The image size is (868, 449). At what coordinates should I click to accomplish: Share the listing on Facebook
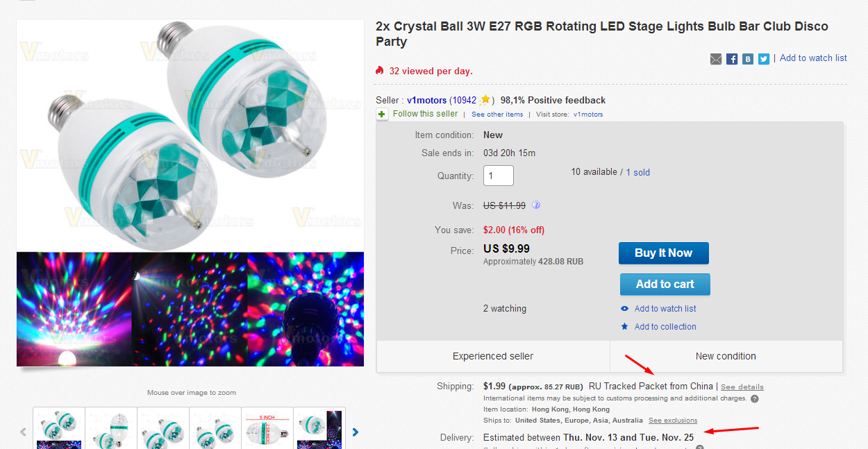(x=731, y=59)
